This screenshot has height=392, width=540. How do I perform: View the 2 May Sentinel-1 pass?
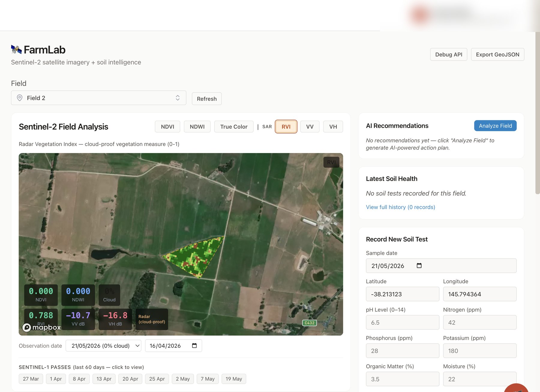click(x=183, y=379)
